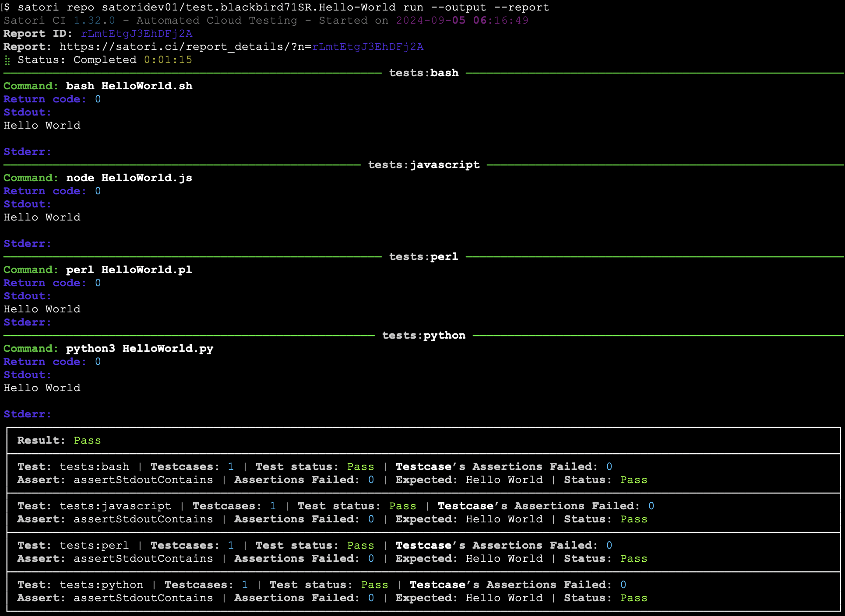Image resolution: width=845 pixels, height=616 pixels.
Task: Click the Status Completed 0:01:15 line
Action: [98, 60]
